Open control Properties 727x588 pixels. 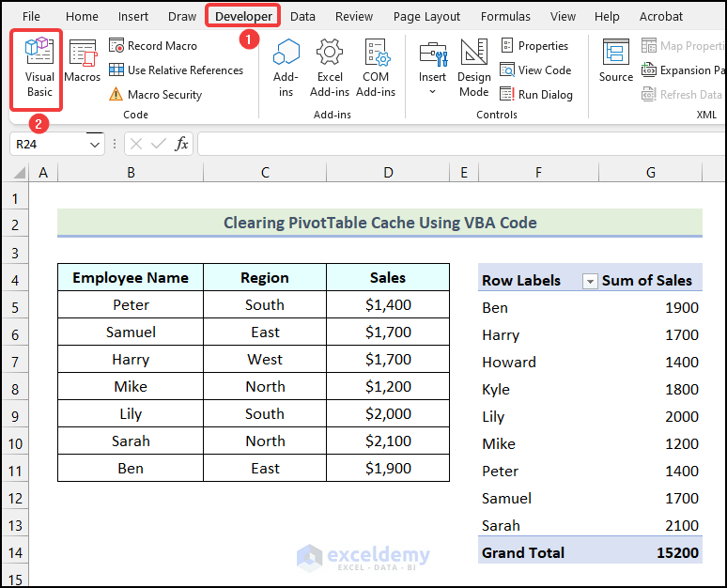[534, 45]
